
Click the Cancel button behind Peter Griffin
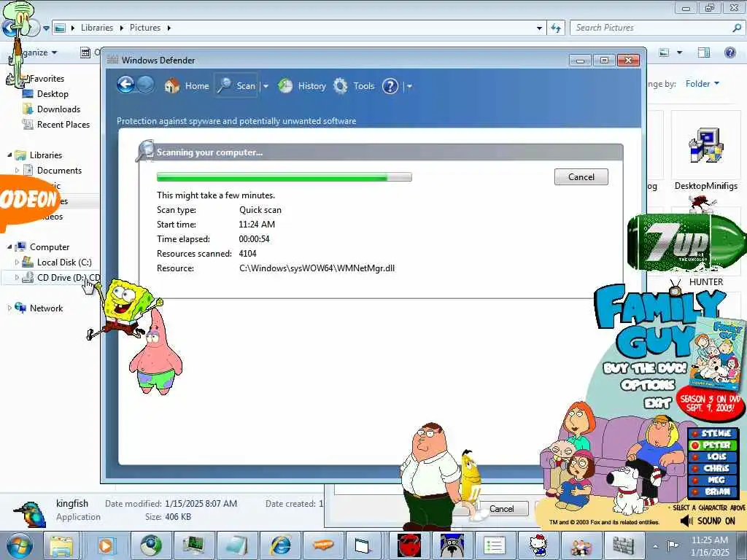502,508
